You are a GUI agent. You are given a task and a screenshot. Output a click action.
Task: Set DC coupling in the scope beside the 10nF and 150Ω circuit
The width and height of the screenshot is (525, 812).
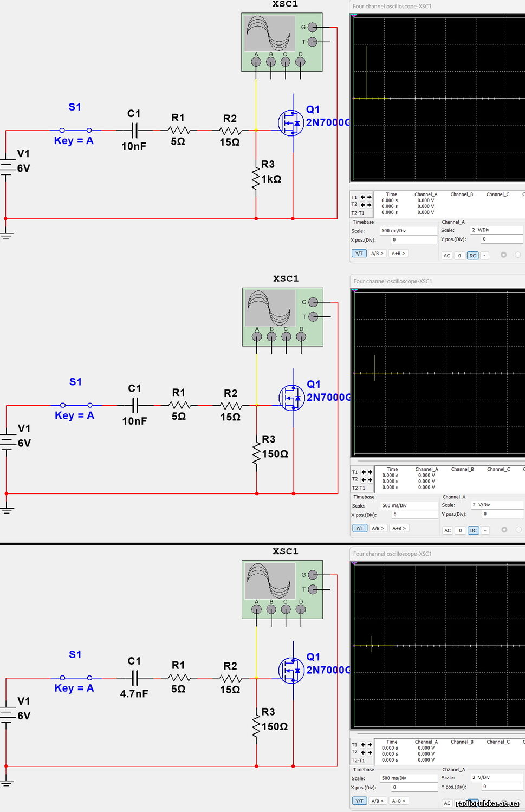pos(474,531)
